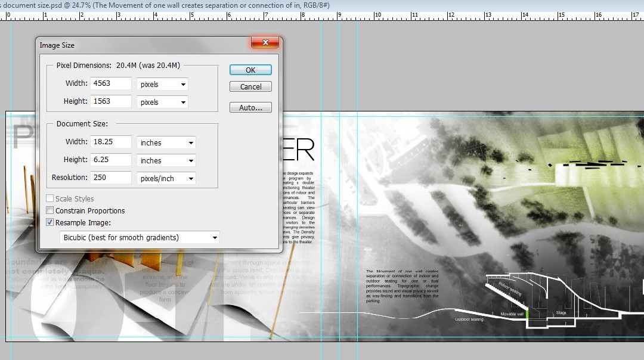Click the pixel Width field 4563
The height and width of the screenshot is (360, 644).
(111, 83)
